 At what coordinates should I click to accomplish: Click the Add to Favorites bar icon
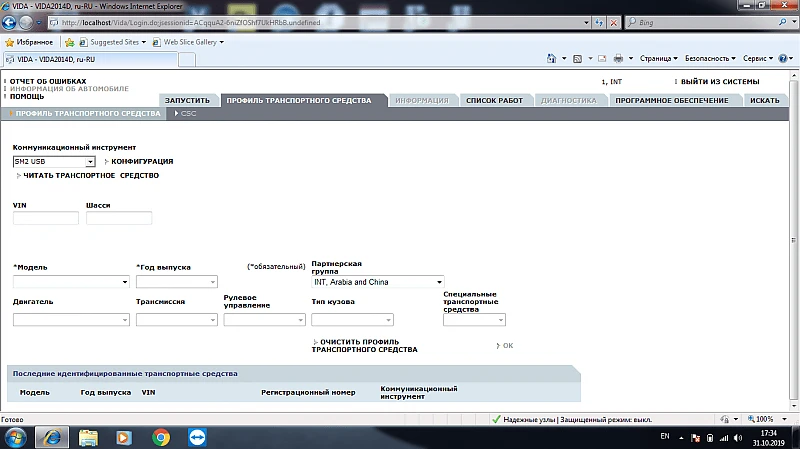coord(69,42)
